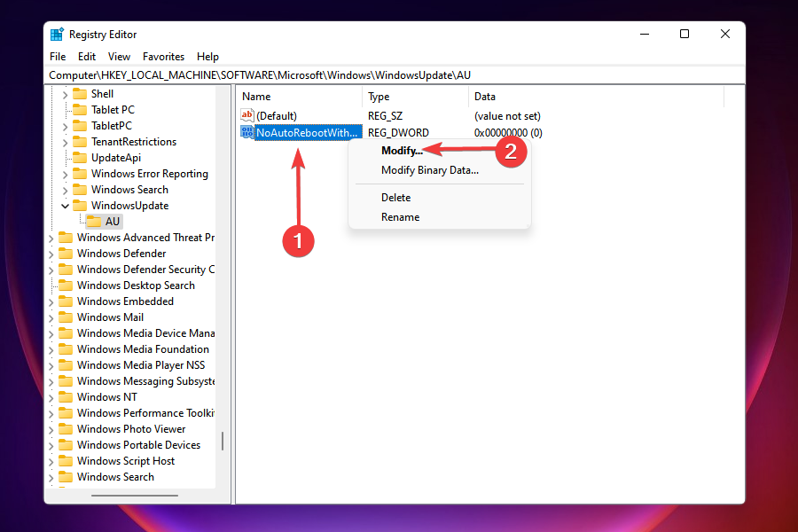Screen dimensions: 798x532
Task: Open the Help menu
Action: [207, 57]
